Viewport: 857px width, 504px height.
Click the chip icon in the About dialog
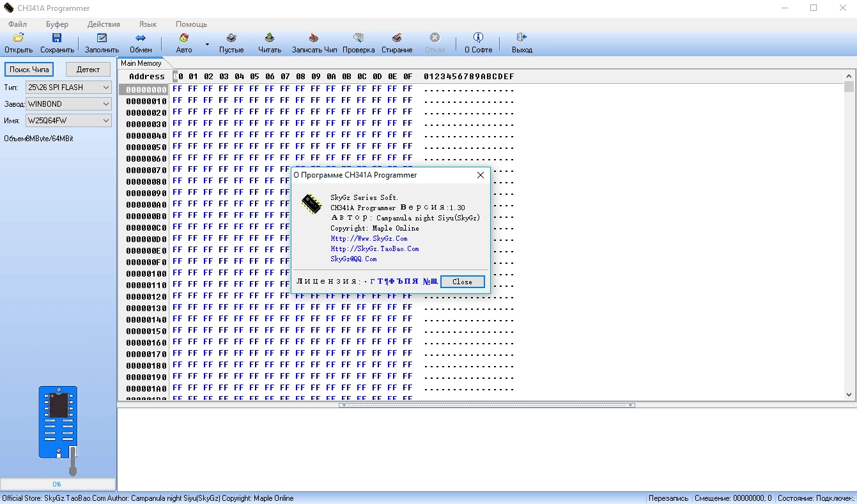pos(312,204)
